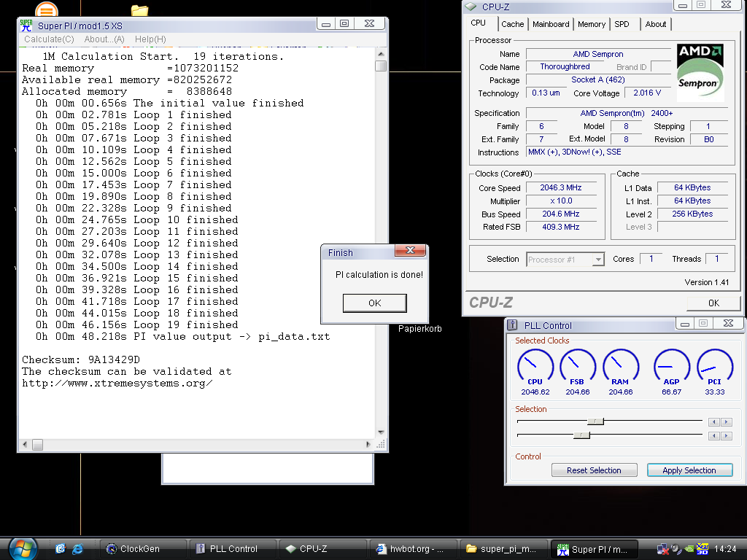This screenshot has width=747, height=560.
Task: Select the CPU tab in CPU-Z
Action: 479,23
